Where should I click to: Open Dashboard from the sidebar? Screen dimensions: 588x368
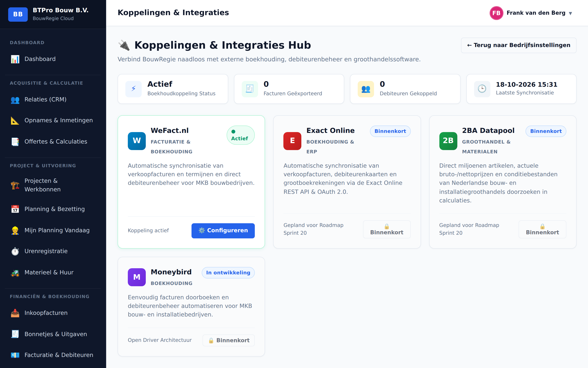[53, 59]
